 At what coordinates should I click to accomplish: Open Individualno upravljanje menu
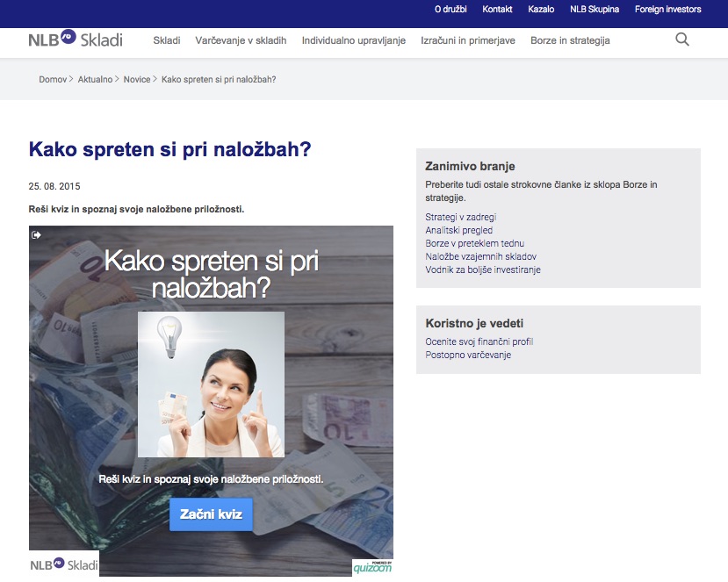tap(354, 40)
